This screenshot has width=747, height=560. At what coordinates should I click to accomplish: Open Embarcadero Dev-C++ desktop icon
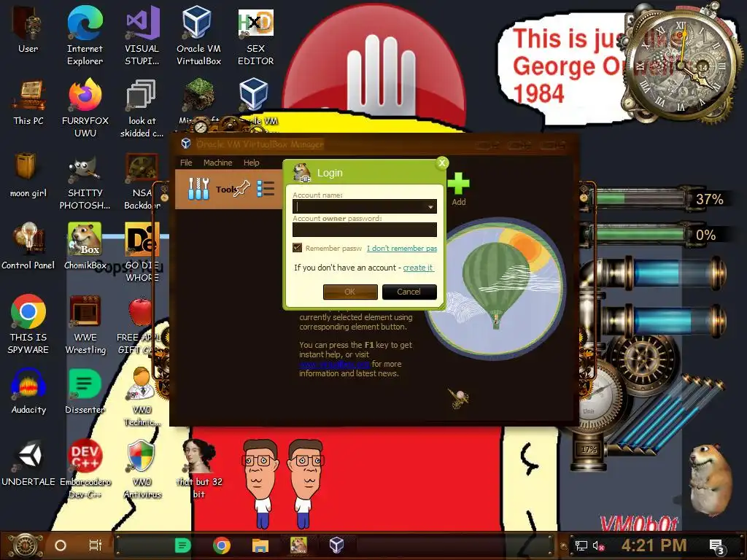[85, 469]
